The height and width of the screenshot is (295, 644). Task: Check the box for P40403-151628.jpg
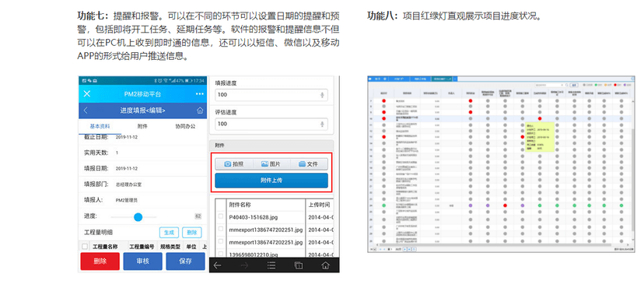pyautogui.click(x=221, y=216)
